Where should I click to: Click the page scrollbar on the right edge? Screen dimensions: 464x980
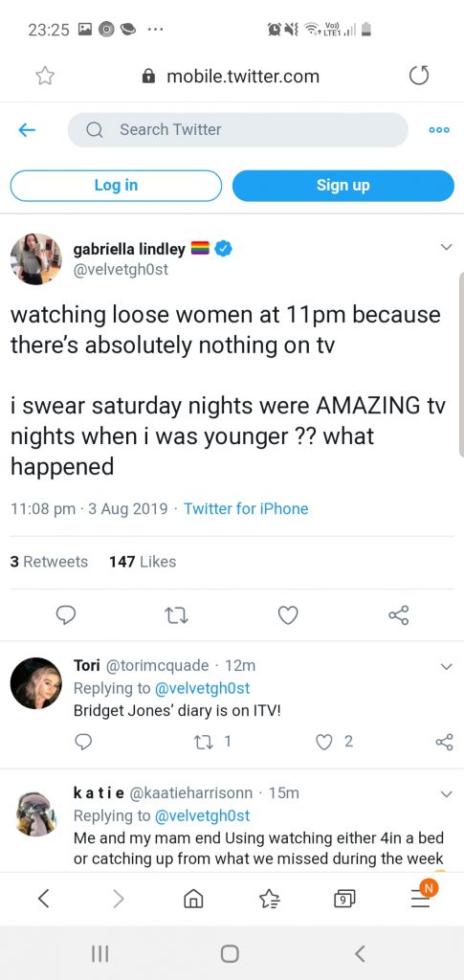point(461,365)
